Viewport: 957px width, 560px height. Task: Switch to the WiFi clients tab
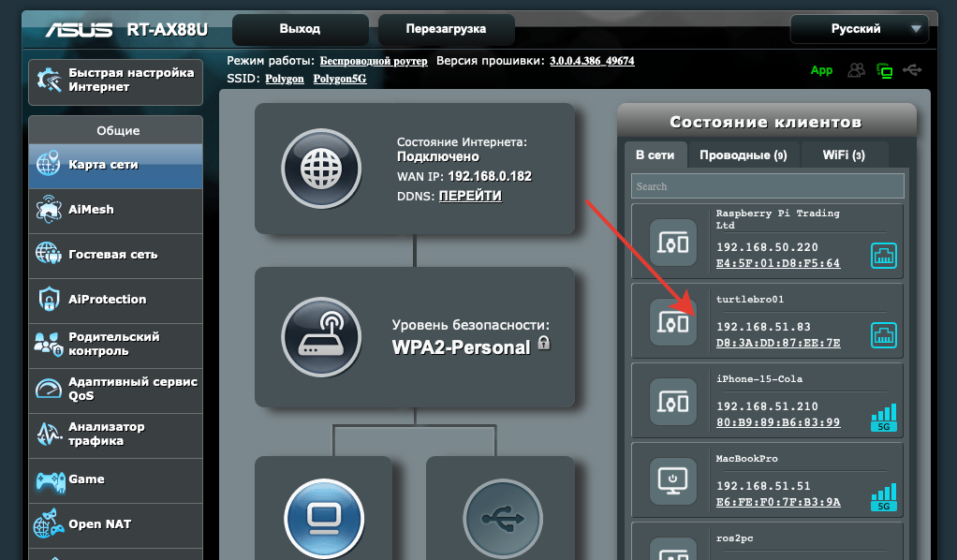coord(843,155)
